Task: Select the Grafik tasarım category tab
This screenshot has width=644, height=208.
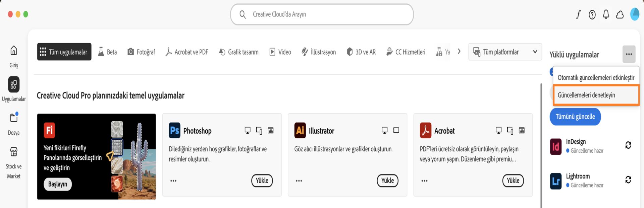Action: (238, 52)
